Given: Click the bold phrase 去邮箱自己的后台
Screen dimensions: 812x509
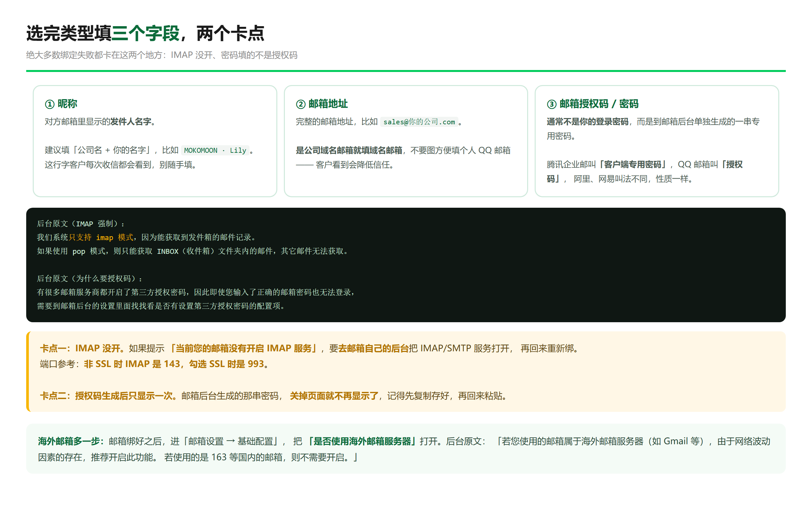Looking at the screenshot, I should [373, 348].
